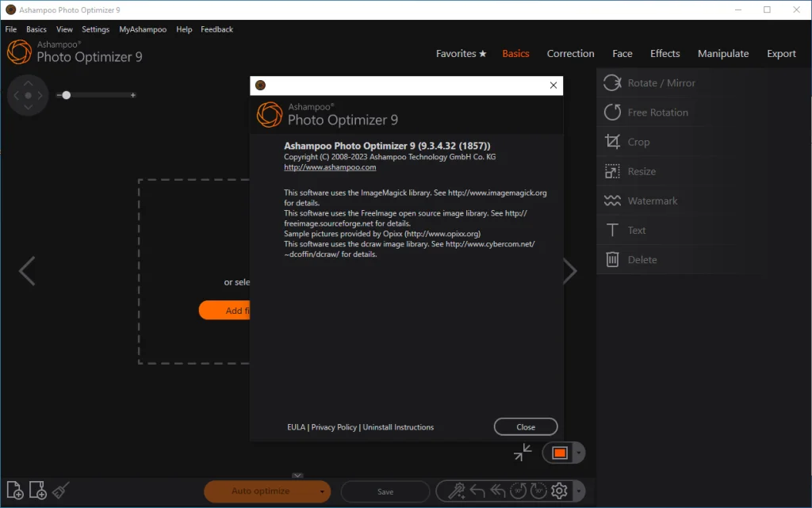Click the single undo arrow icon
The image size is (812, 508).
coord(477,491)
